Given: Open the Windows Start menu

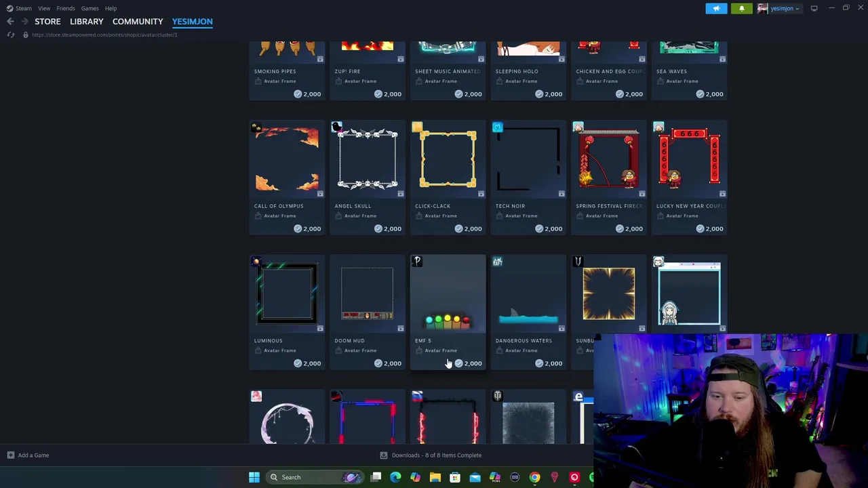Looking at the screenshot, I should pos(254,477).
